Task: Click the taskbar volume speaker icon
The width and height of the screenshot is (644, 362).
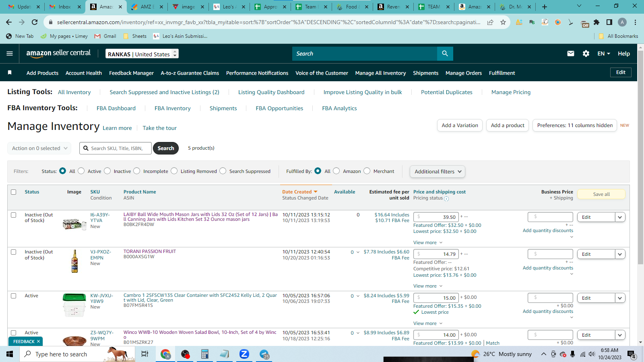Action: 592,354
